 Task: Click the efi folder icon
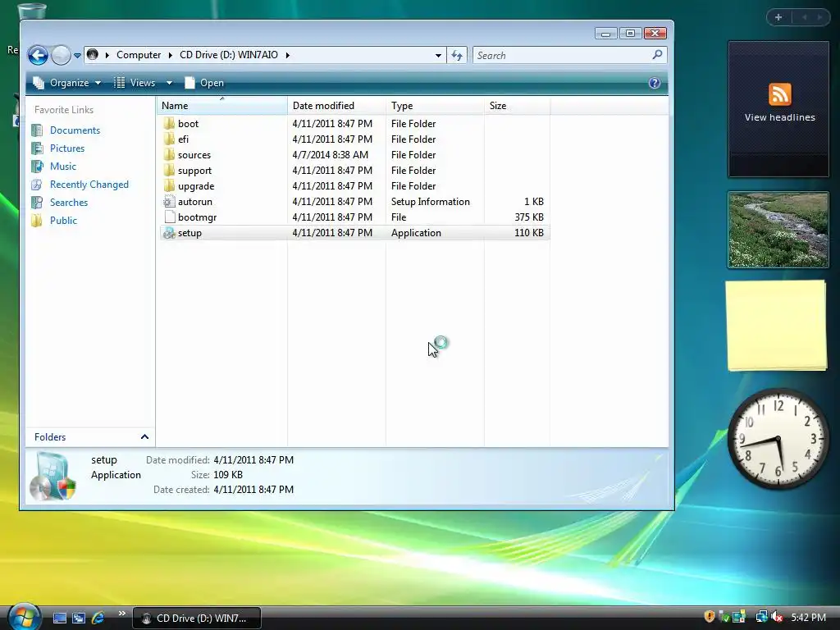(x=169, y=139)
